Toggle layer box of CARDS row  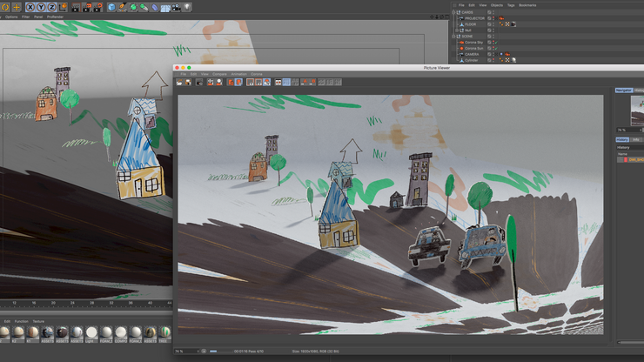pyautogui.click(x=489, y=12)
